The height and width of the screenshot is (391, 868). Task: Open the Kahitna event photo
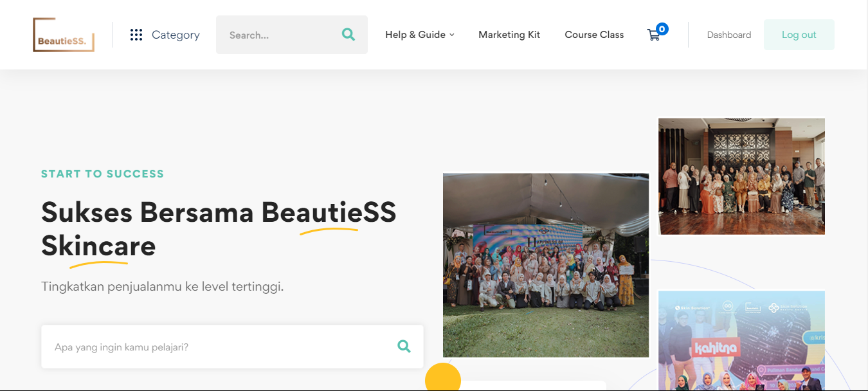pyautogui.click(x=741, y=341)
